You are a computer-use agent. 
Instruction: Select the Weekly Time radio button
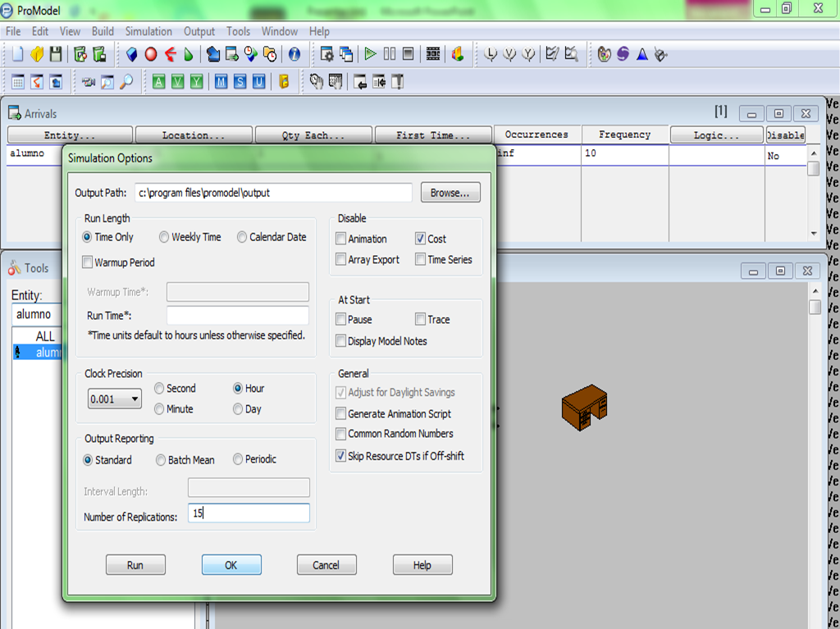coord(164,237)
